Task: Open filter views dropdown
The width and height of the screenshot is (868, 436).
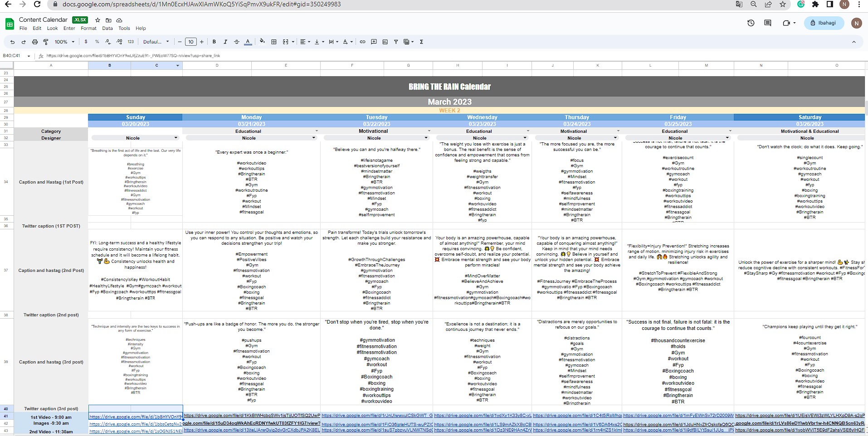Action: [409, 42]
